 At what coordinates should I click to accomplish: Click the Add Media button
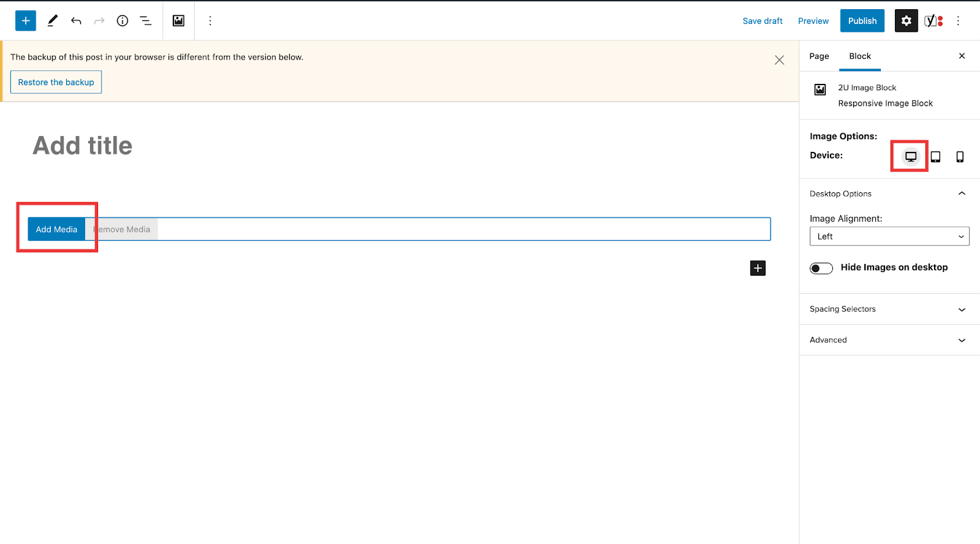click(56, 229)
